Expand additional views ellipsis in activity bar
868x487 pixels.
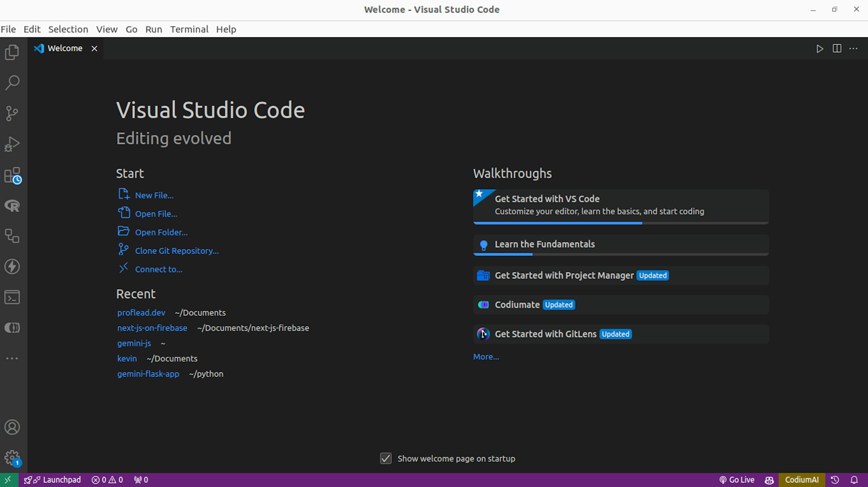click(12, 358)
